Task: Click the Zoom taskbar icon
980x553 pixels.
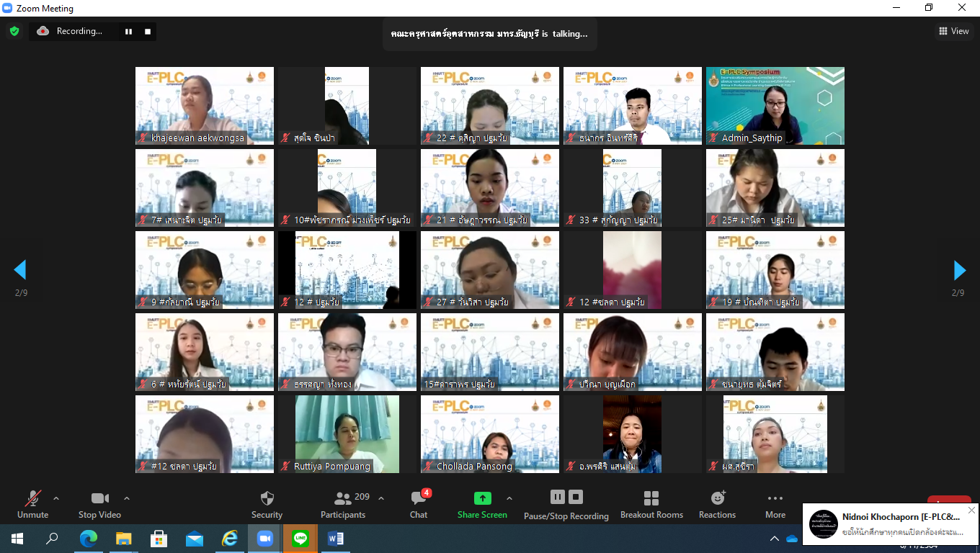Action: [265, 539]
